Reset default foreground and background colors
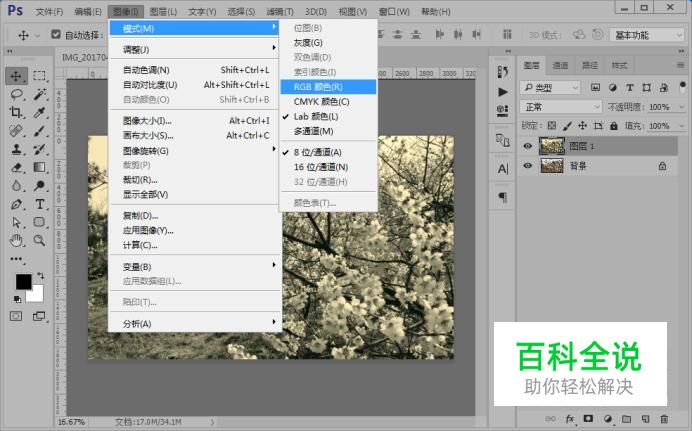692x431 pixels. (x=17, y=300)
